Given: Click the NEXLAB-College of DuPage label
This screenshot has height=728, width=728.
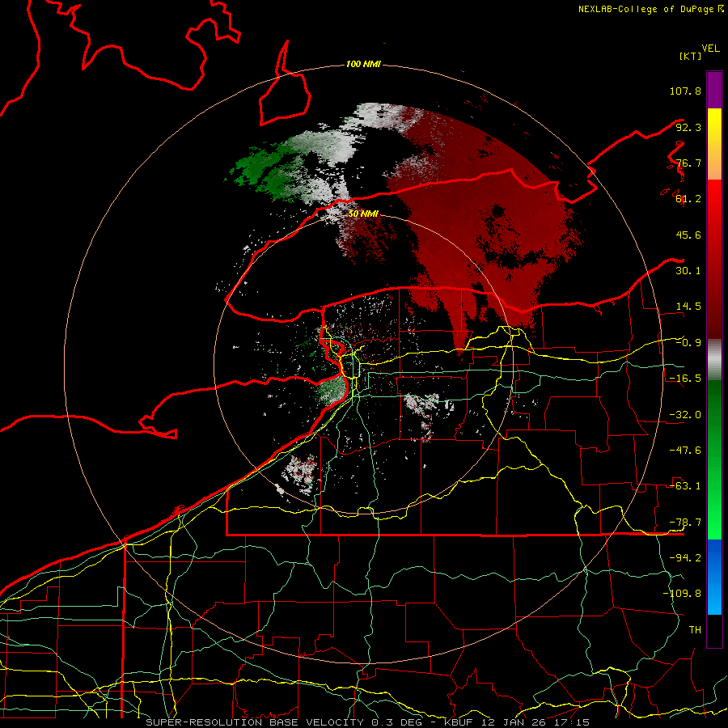Looking at the screenshot, I should [647, 9].
